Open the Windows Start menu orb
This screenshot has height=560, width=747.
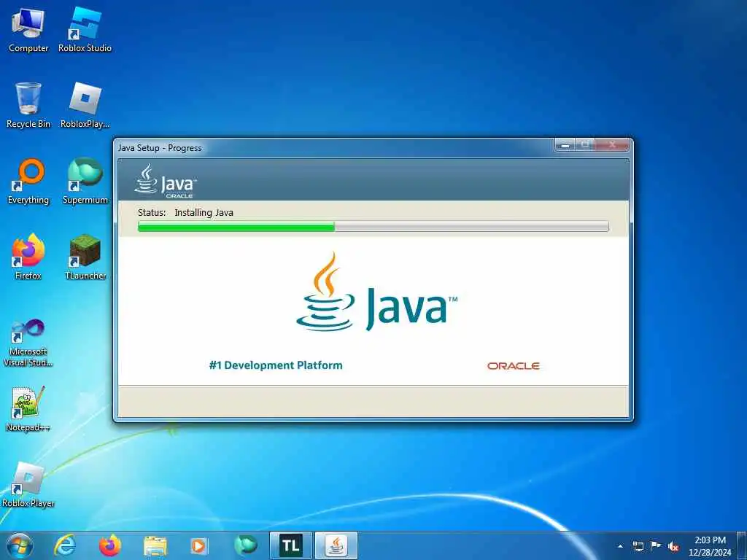click(x=20, y=545)
